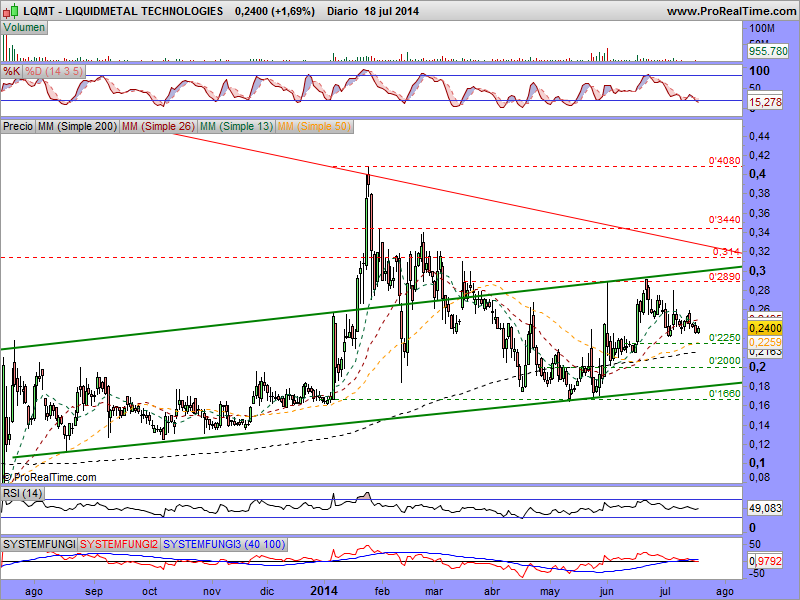Click the support level label 0'1660
The height and width of the screenshot is (600, 800).
coord(724,393)
